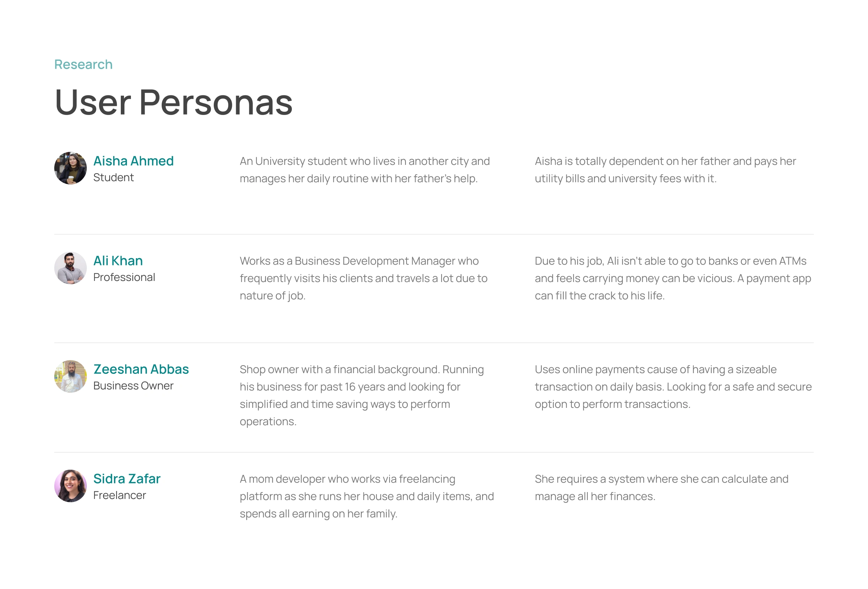Open the Zeeshan Abbas persona name
Image resolution: width=868 pixels, height=589 pixels.
(x=141, y=369)
